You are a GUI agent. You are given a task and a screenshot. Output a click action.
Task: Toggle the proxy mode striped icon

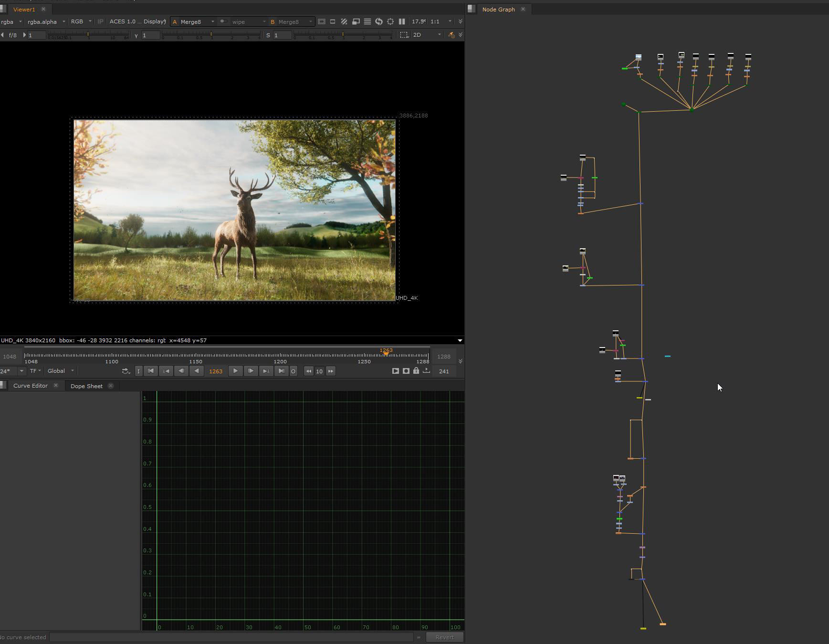pyautogui.click(x=344, y=21)
